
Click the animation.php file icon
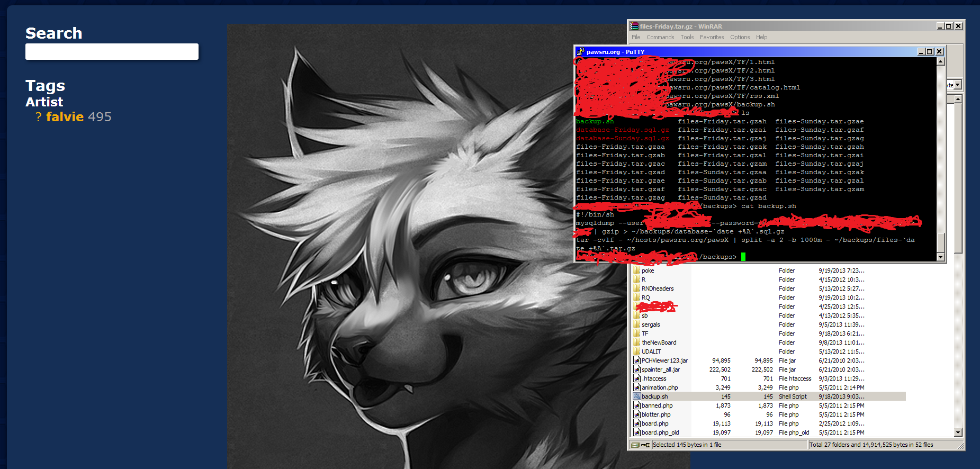click(637, 387)
